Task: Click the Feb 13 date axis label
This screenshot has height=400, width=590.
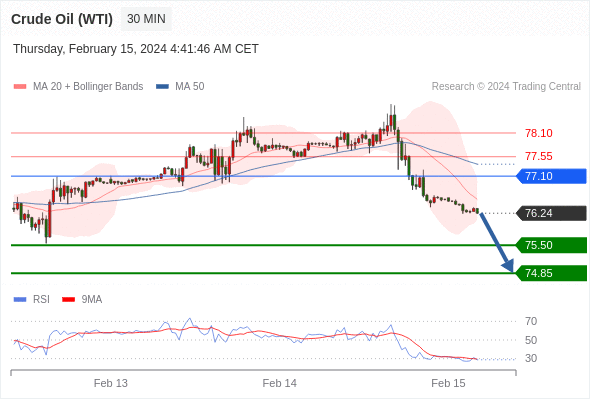Action: [x=111, y=383]
